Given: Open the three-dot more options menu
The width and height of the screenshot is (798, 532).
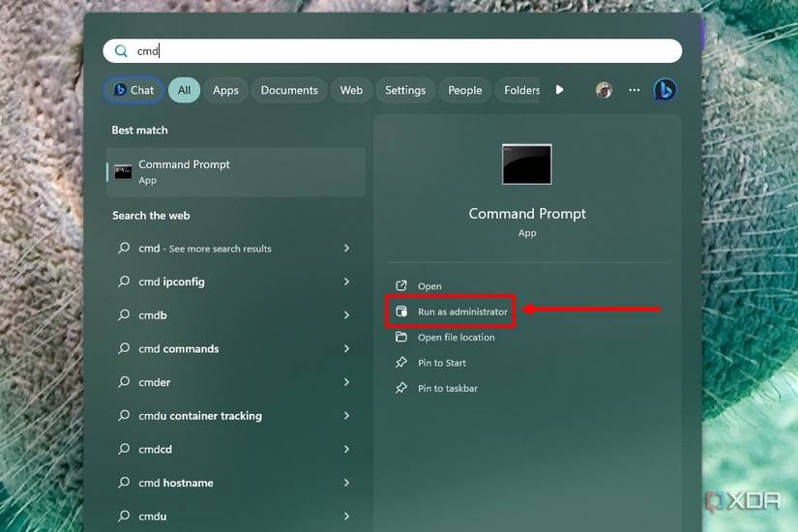Looking at the screenshot, I should 635,90.
